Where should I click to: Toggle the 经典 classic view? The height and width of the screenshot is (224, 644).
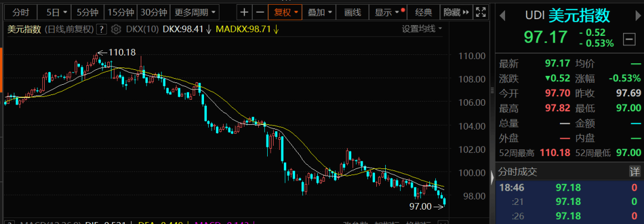[x=423, y=13]
